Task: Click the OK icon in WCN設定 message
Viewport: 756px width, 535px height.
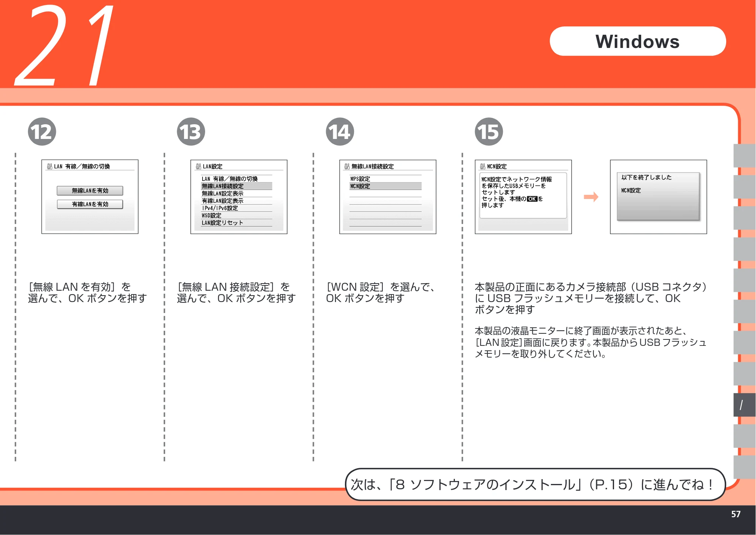Action: pyautogui.click(x=532, y=199)
